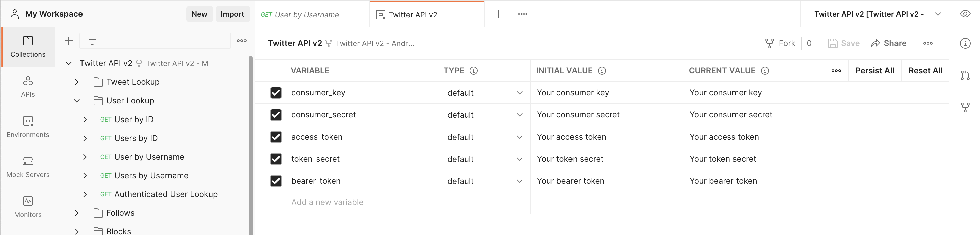Viewport: 980px width, 235px height.
Task: Expand the Tweet Lookup folder
Action: tap(77, 82)
